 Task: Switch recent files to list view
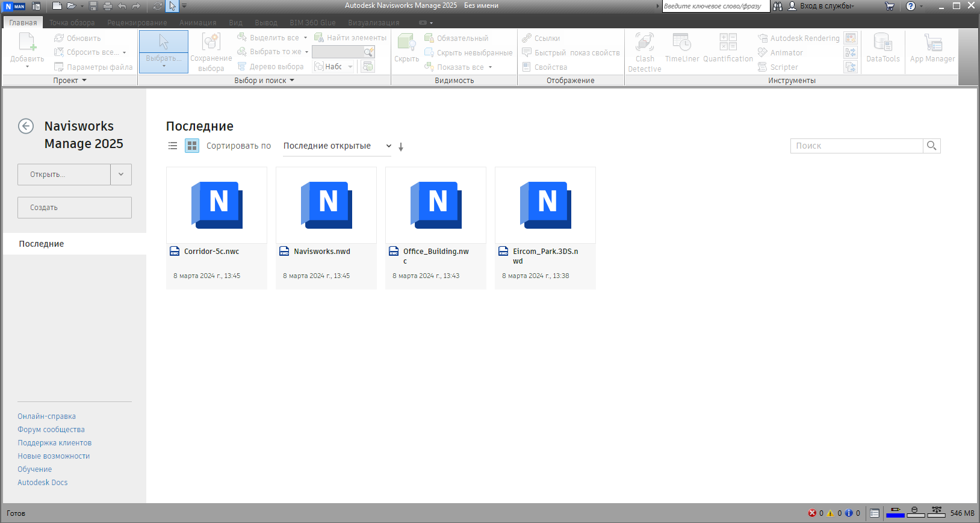[173, 146]
